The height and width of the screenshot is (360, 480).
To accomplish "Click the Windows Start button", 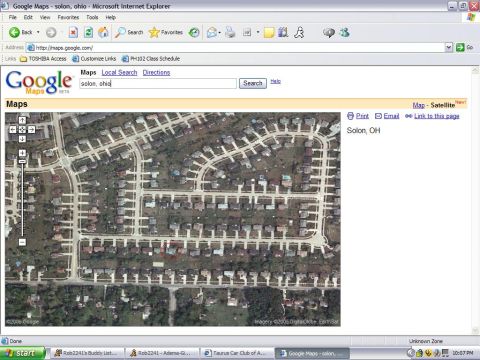I will coord(22,353).
